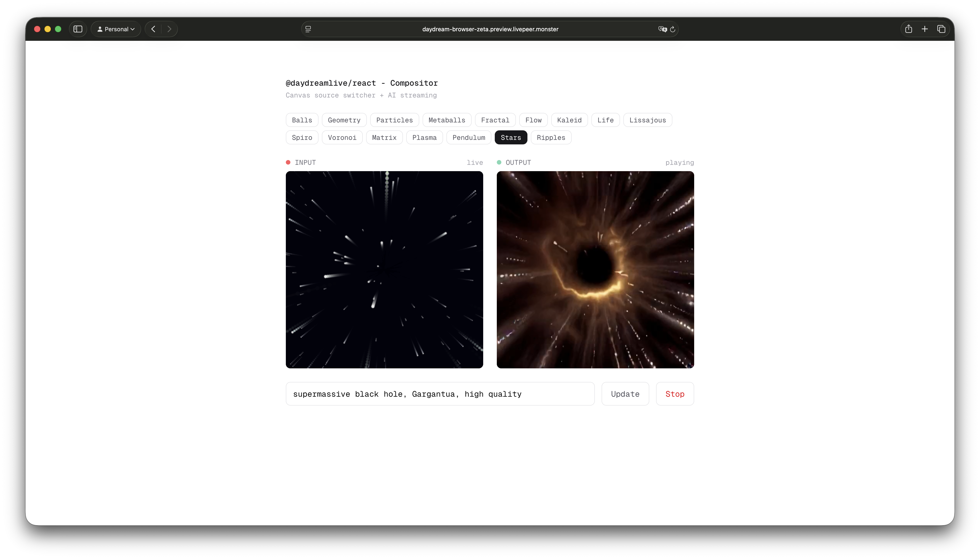Toggle the Stars canvas source
This screenshot has height=559, width=980.
click(x=510, y=137)
